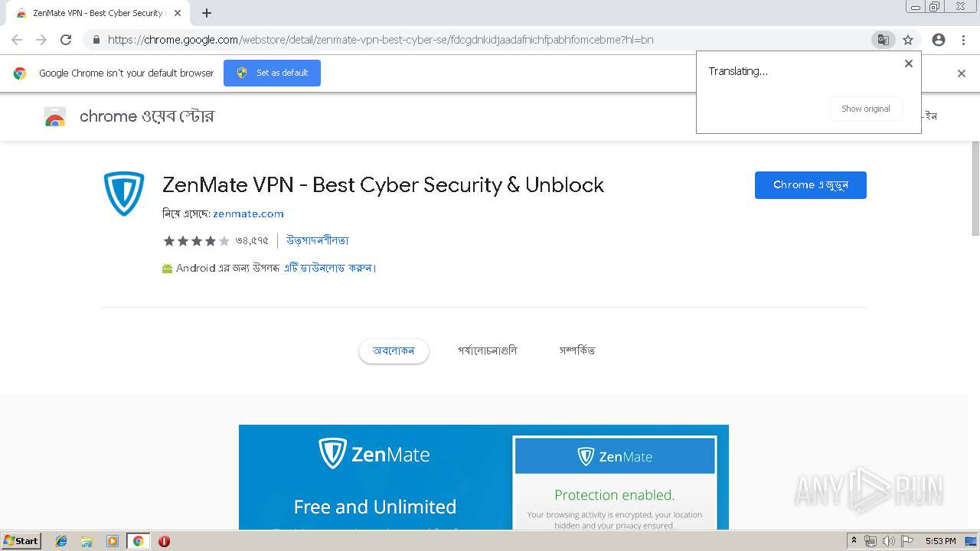Screen dimensions: 980x551
Task: Open Internet Explorer from the taskbar
Action: click(61, 541)
